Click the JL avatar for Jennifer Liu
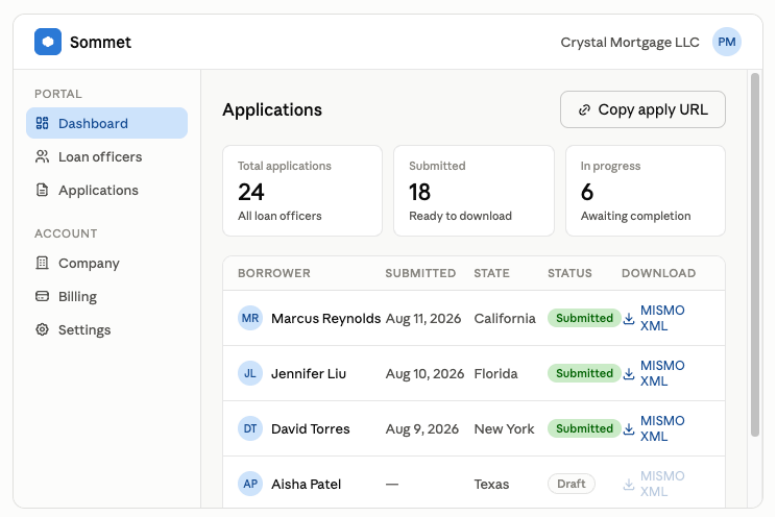This screenshot has height=517, width=775. pyautogui.click(x=250, y=373)
